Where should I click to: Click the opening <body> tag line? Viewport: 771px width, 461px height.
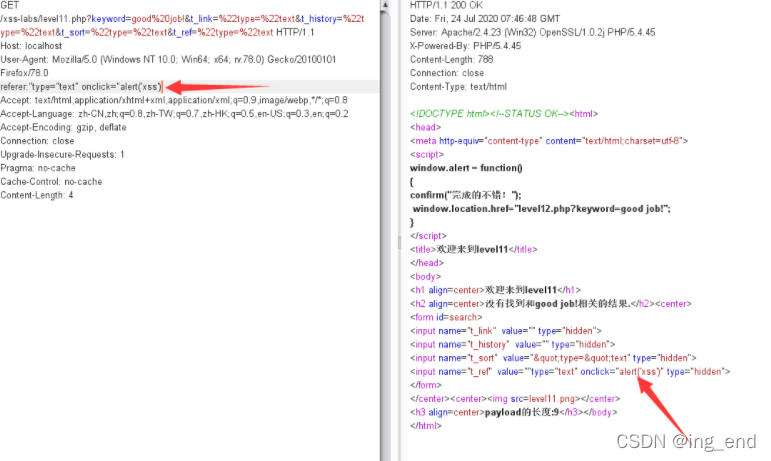pos(425,277)
